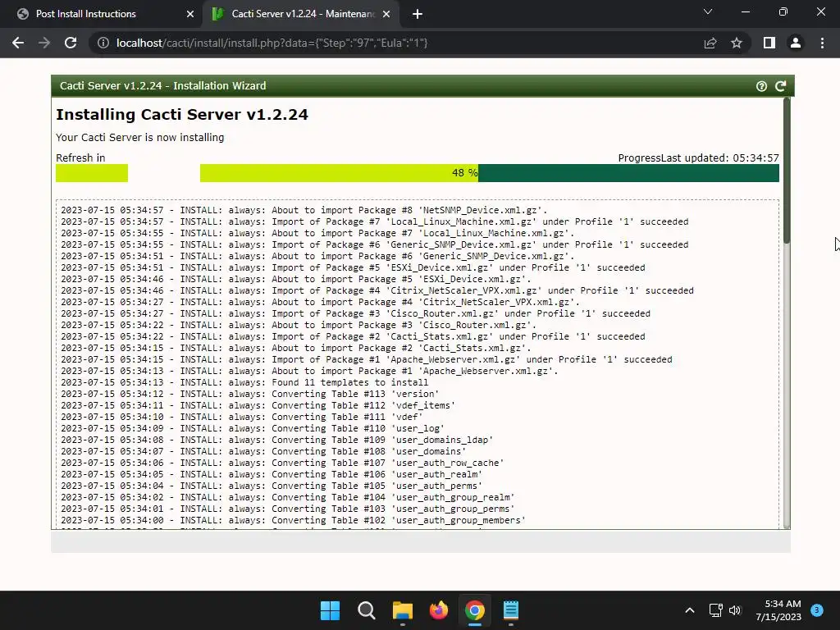Click log line Import of Package #4 Citrix_NetScaler_VPX
Screen dimensions: 840x630
[377, 290]
